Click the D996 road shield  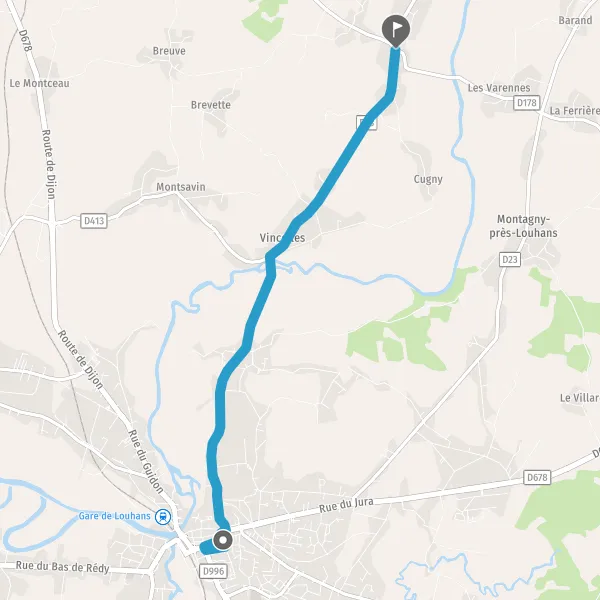214,571
